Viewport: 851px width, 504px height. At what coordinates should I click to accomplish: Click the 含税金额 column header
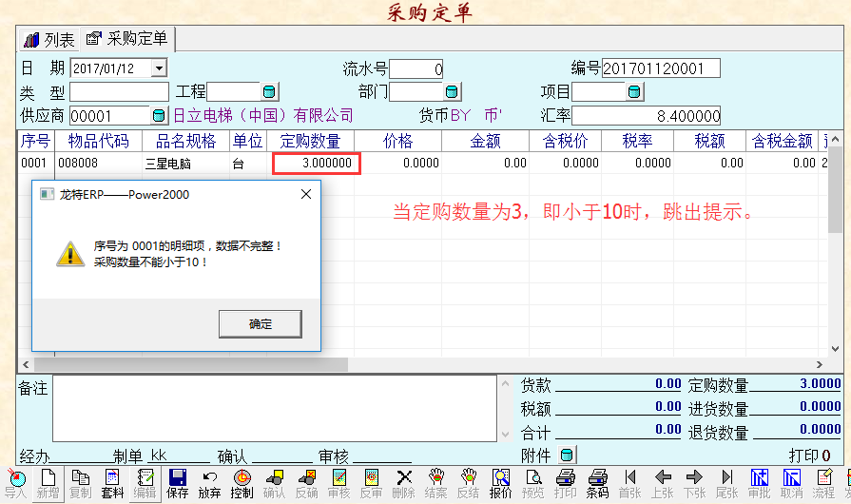click(783, 141)
